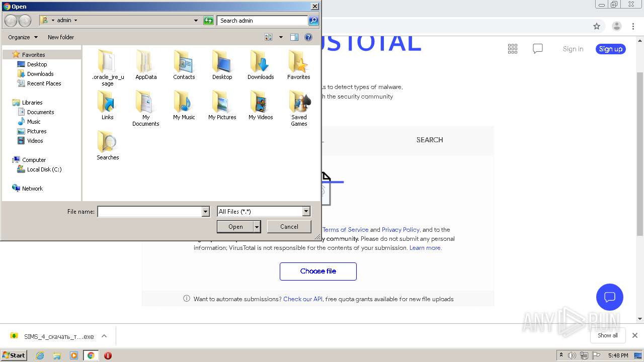Screen dimensions: 644x362
Task: Expand the address bar history dropdown
Action: 196,21
